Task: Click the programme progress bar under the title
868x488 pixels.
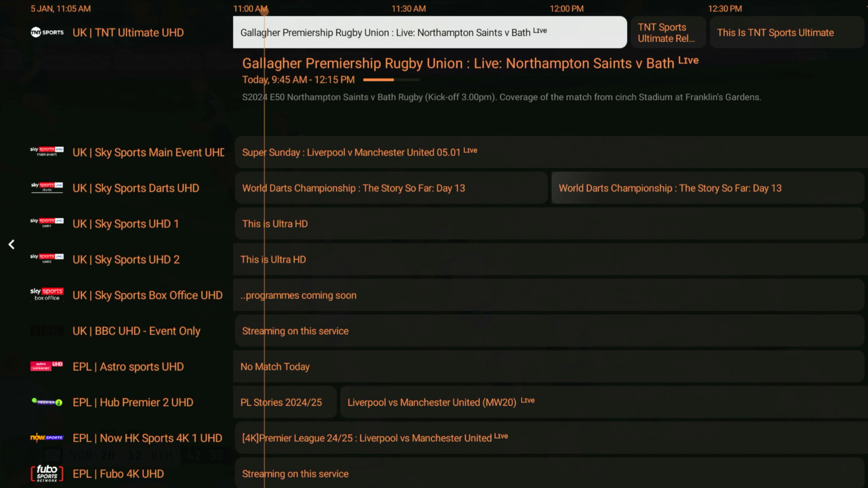Action: click(391, 80)
